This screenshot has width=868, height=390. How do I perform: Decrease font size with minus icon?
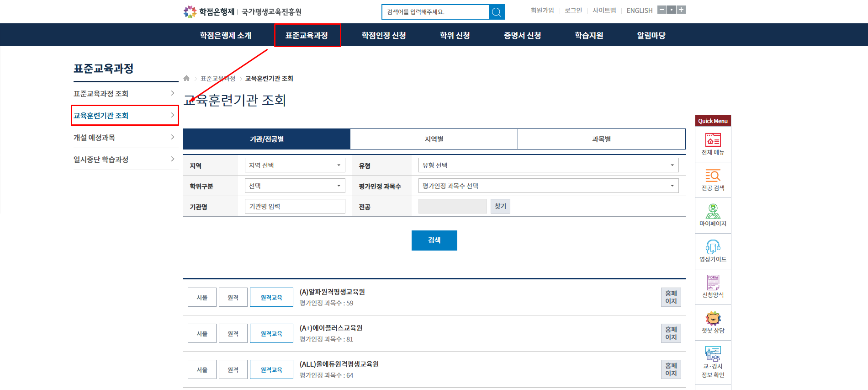click(x=662, y=10)
